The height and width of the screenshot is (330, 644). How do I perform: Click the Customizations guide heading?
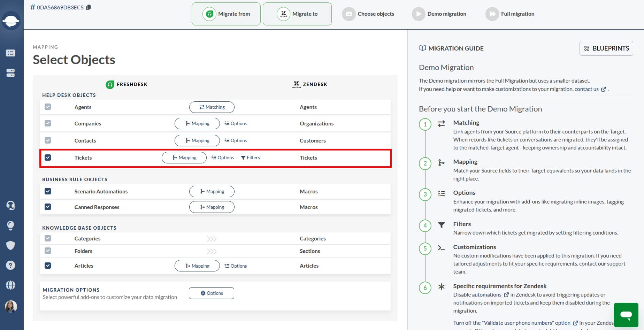[x=474, y=247]
